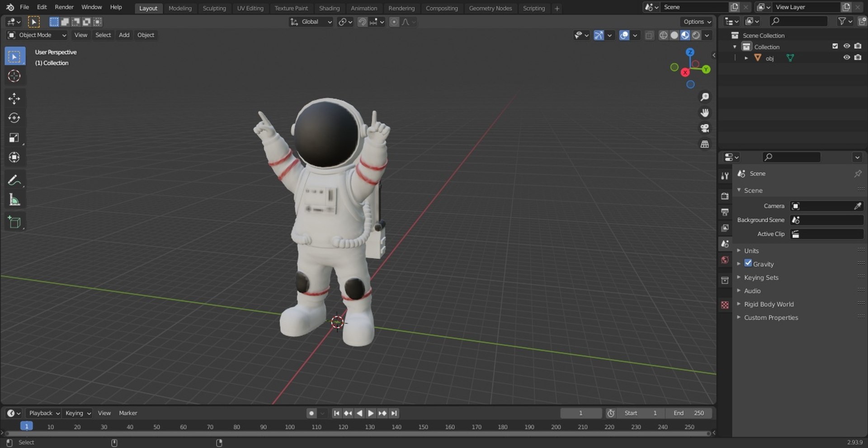Pick the Scale tool
The image size is (868, 448).
click(x=14, y=138)
